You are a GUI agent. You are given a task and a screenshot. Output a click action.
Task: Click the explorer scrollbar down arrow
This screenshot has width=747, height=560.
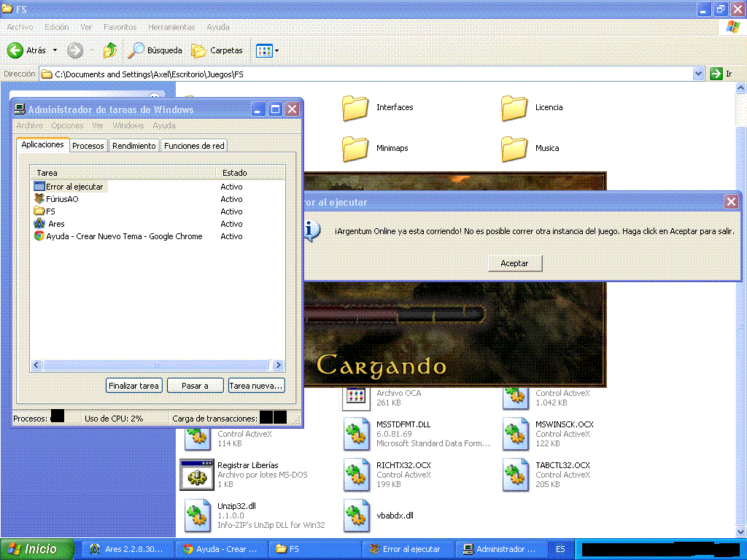tap(741, 532)
